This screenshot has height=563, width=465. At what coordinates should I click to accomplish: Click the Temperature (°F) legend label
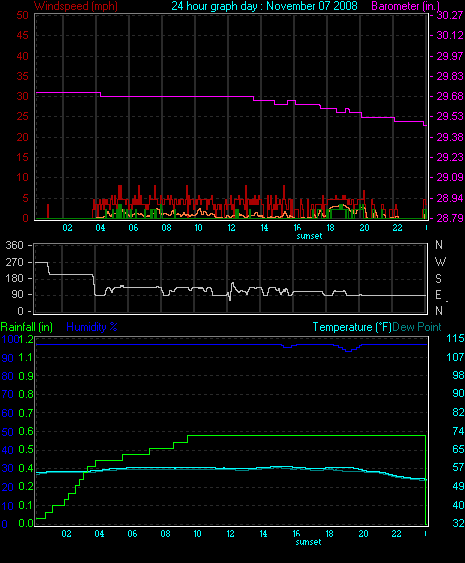click(x=352, y=327)
